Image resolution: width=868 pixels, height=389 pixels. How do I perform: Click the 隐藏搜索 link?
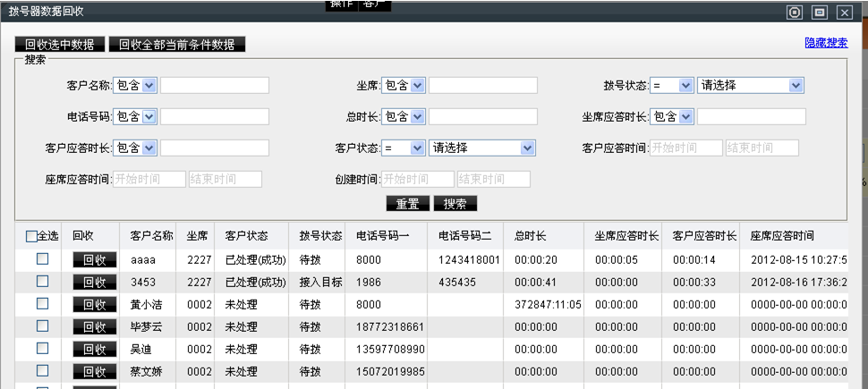pos(826,42)
